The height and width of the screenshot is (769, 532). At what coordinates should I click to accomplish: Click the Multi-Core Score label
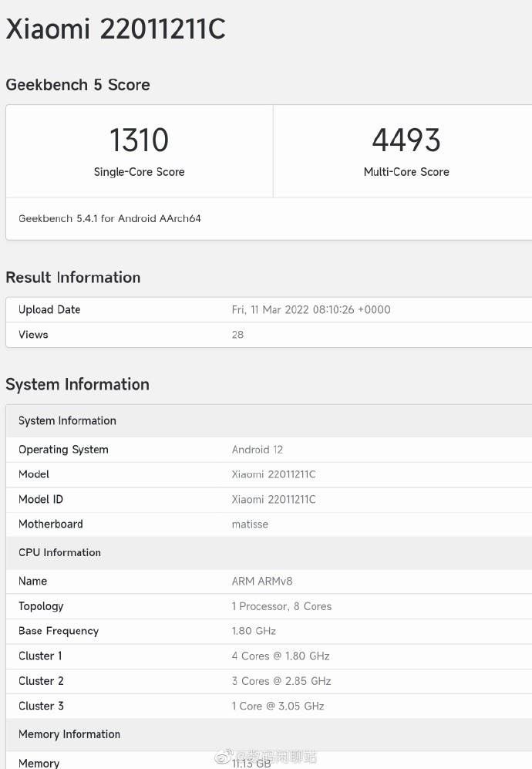click(x=406, y=172)
